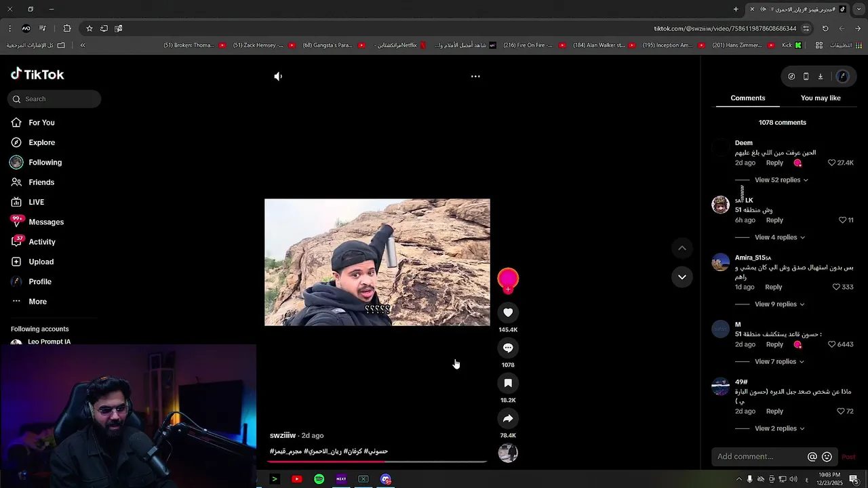The width and height of the screenshot is (868, 488).
Task: Expand View 9 replies under Amira_515's comment
Action: pyautogui.click(x=780, y=304)
